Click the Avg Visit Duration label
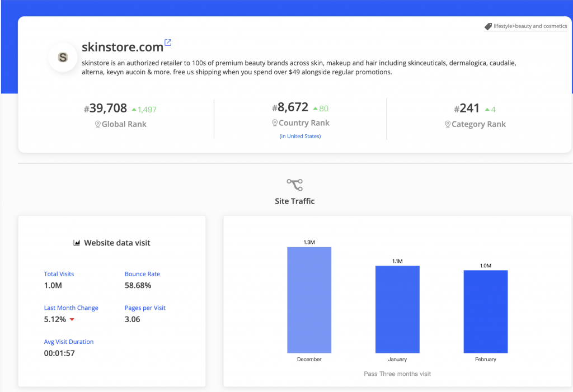573x392 pixels. 69,342
